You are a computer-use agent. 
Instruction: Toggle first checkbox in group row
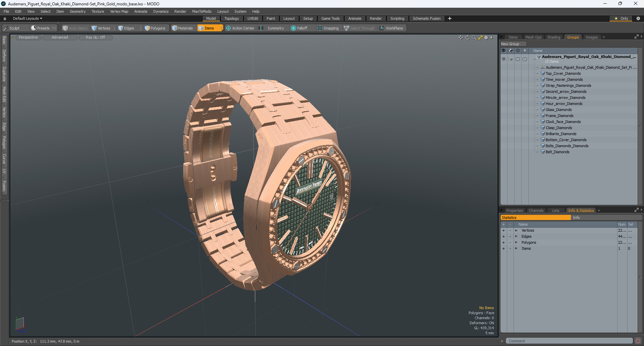pyautogui.click(x=518, y=59)
